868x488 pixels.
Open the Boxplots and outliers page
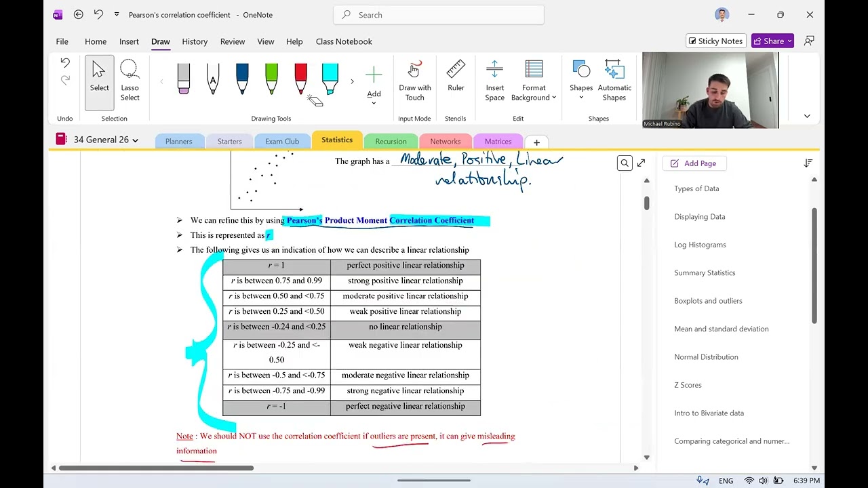(x=708, y=301)
